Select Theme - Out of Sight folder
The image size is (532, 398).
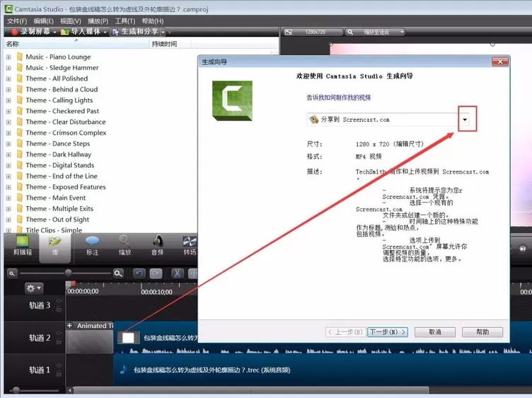tap(57, 220)
